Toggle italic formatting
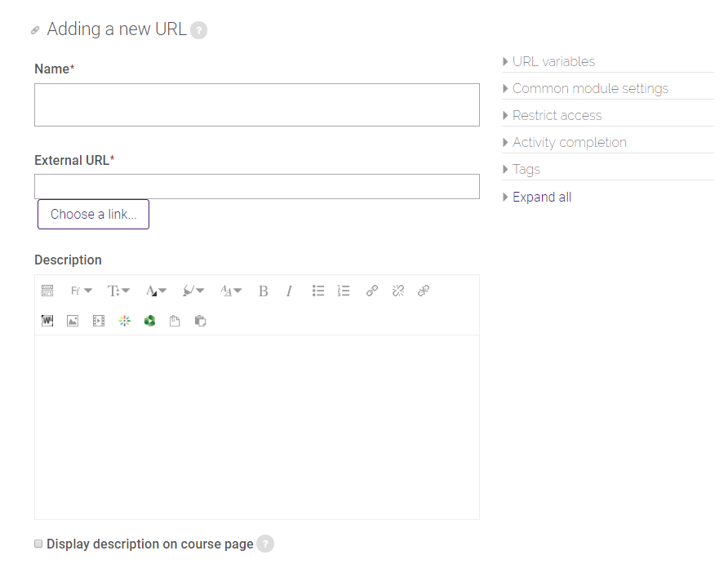 [x=289, y=291]
